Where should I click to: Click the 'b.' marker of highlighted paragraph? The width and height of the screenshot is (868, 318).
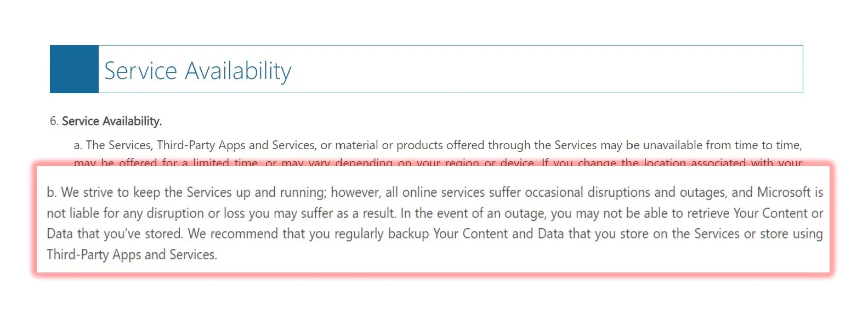pos(52,192)
